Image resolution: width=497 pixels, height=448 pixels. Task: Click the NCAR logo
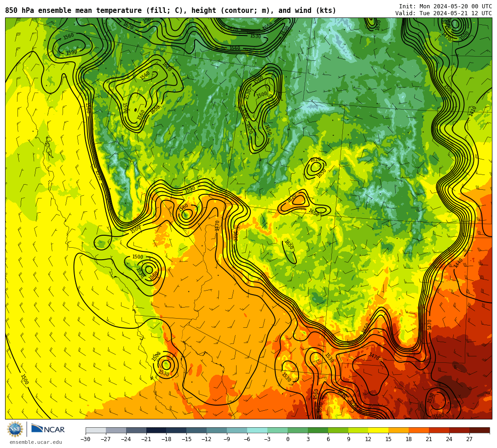click(48, 430)
